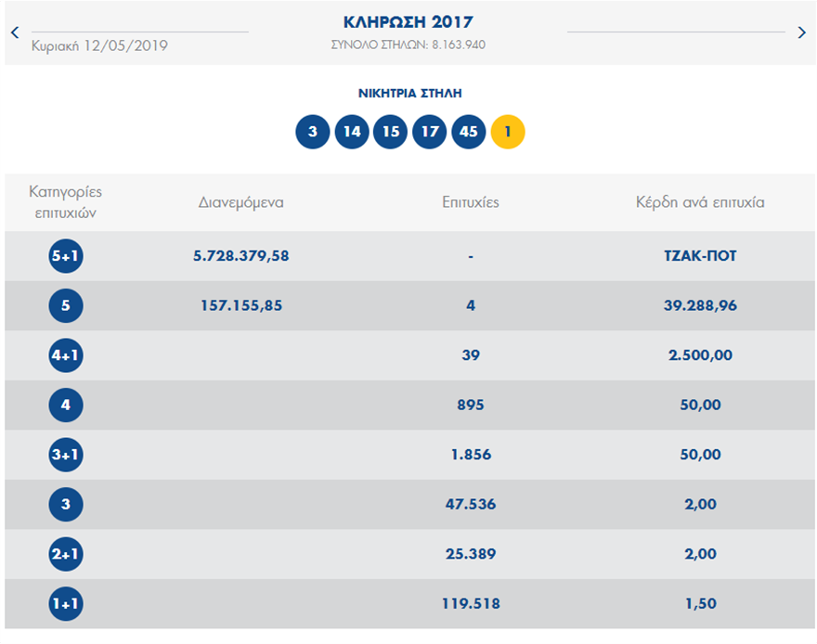The width and height of the screenshot is (817, 644).
Task: Expand details for category 4
Action: [x=64, y=405]
